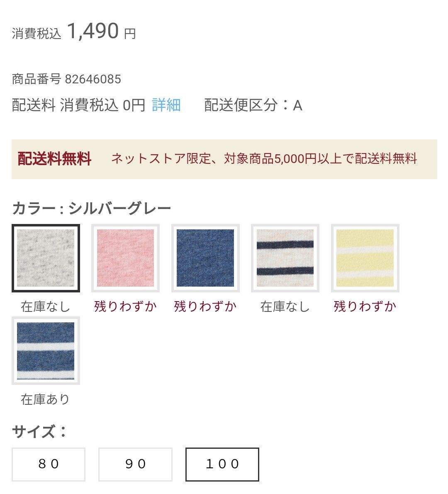The height and width of the screenshot is (494, 448).
Task: Select the white swatch with navy stripes
Action: coord(285,258)
